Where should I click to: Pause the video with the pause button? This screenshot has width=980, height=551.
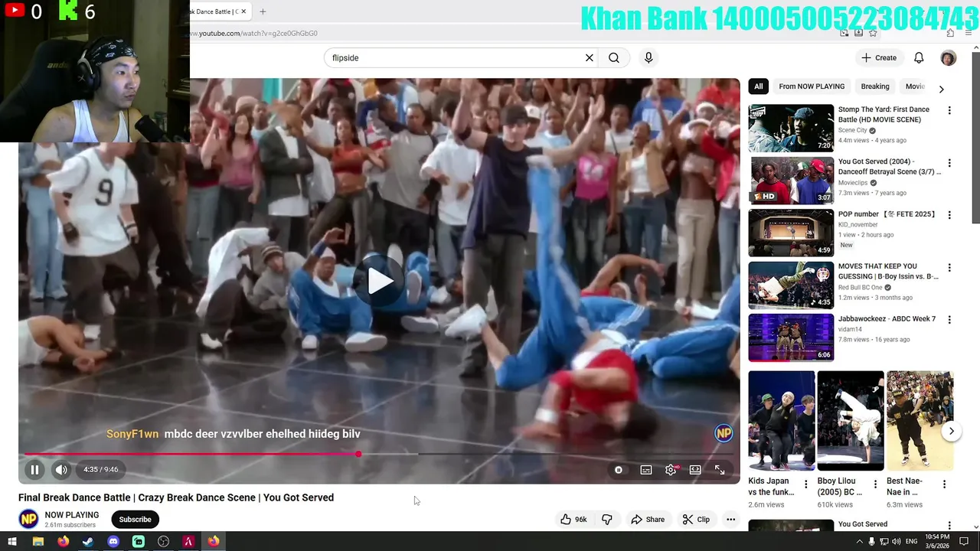click(x=34, y=470)
